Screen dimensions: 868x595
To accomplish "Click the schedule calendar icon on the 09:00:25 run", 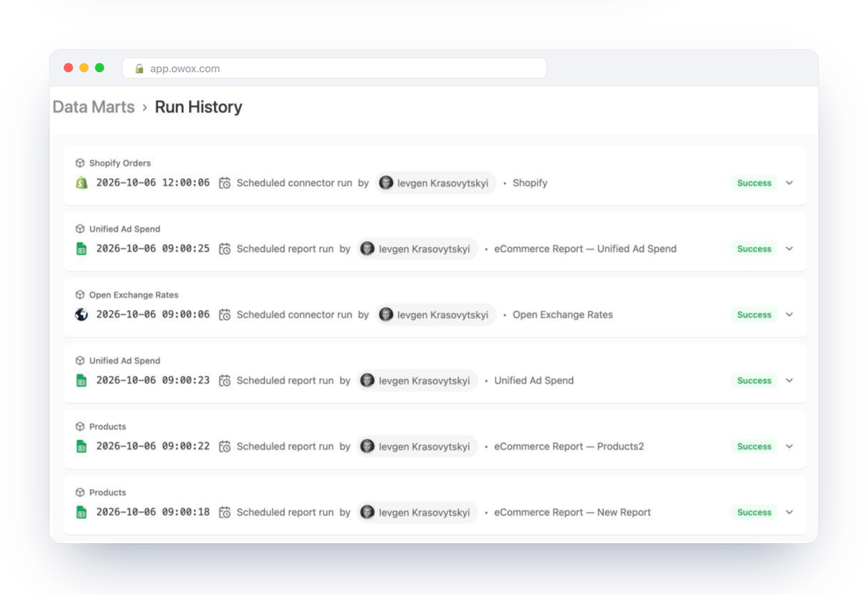I will [x=225, y=249].
